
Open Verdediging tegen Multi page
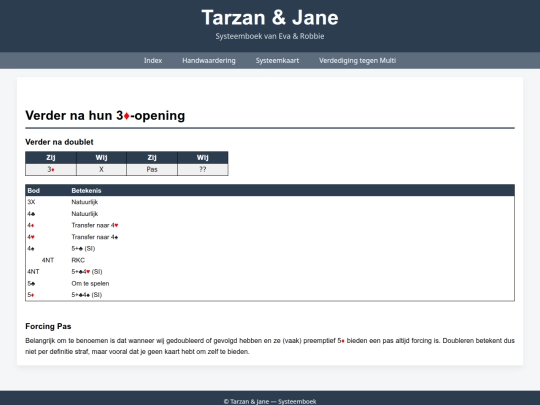[357, 61]
